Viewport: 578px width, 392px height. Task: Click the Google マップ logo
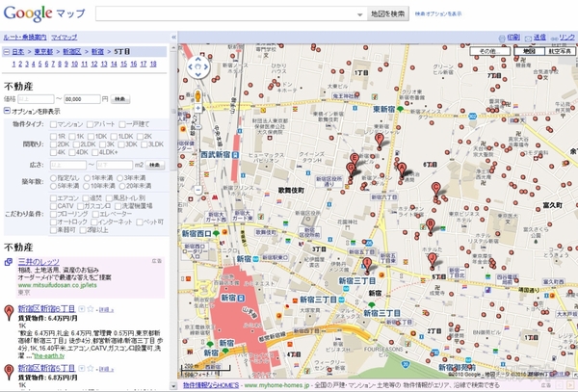click(x=44, y=13)
